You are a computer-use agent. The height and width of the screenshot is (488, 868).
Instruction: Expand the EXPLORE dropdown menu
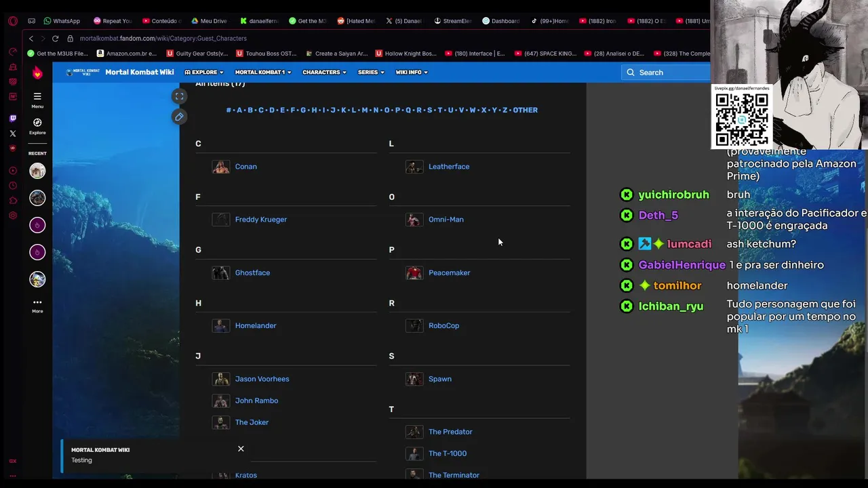(x=203, y=73)
